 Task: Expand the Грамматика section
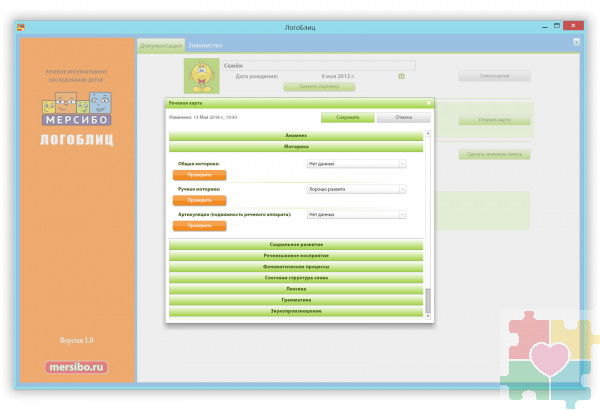296,300
